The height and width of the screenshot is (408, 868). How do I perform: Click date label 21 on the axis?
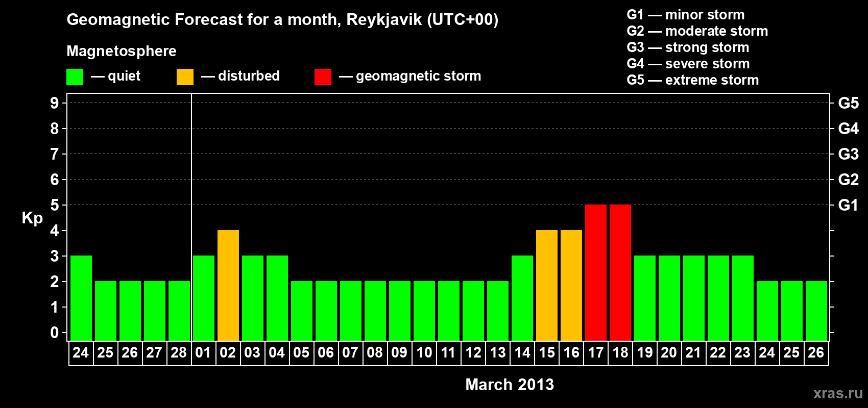pyautogui.click(x=693, y=353)
